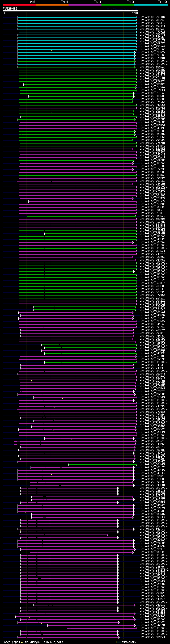Viewport: 170px width, 644px height.
Task: Select hit label UniRef100_A4QR66
Action: click(x=152, y=105)
